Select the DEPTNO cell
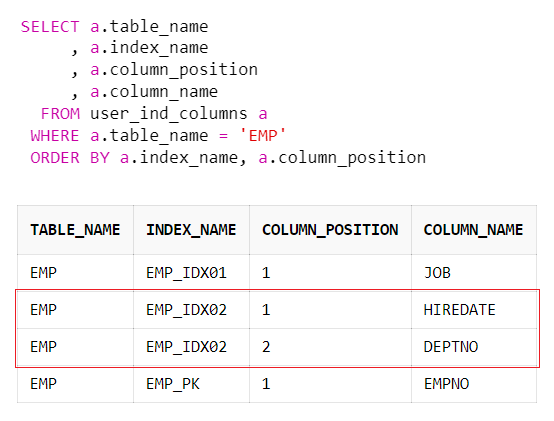The width and height of the screenshot is (554, 421). tap(474, 347)
